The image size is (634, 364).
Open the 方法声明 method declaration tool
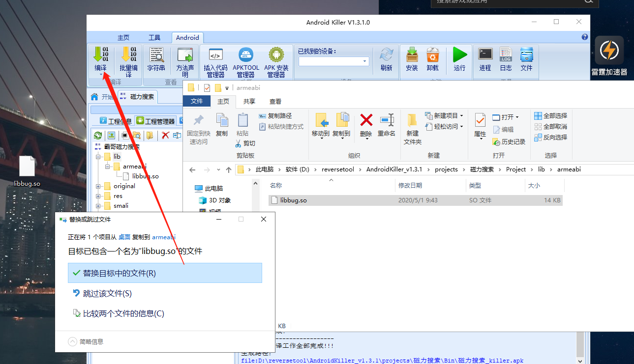click(185, 55)
